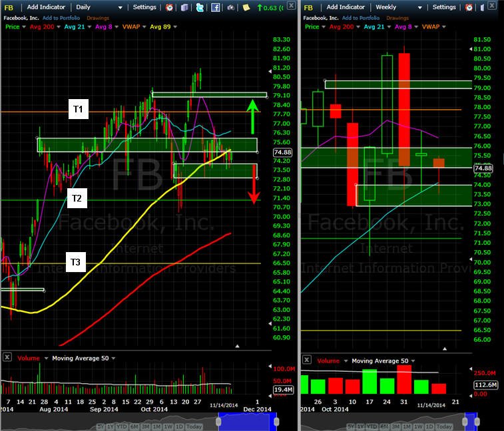Open Settings in Weekly chart
This screenshot has width=504, height=431.
444,7
